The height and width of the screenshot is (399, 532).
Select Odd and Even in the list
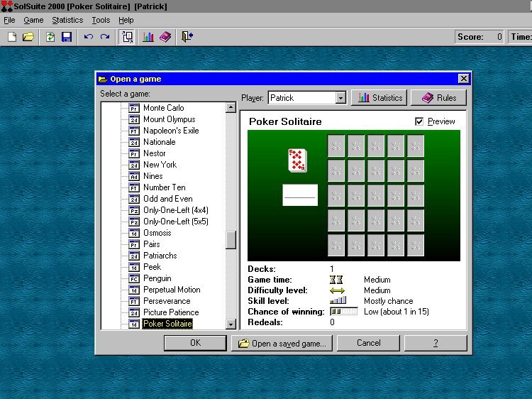pyautogui.click(x=167, y=199)
